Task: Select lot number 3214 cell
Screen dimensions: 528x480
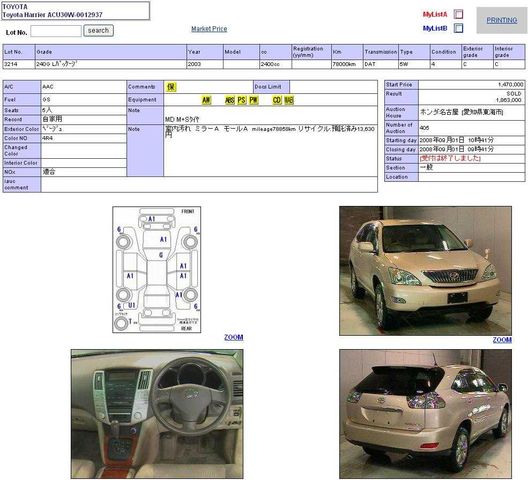Action: coord(19,64)
